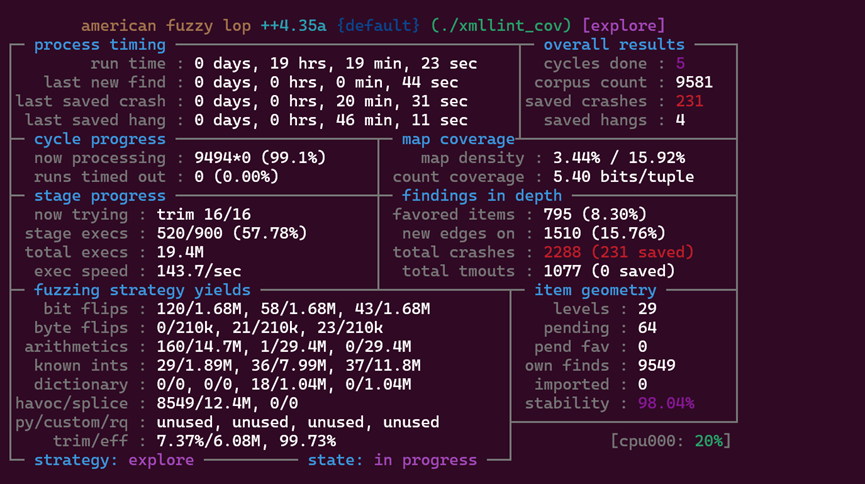
Task: Click runs timed out value '0 (0.00%)'
Action: pyautogui.click(x=237, y=177)
